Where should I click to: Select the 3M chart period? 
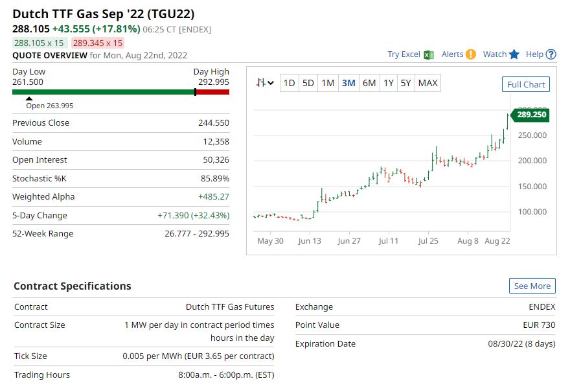tap(348, 83)
